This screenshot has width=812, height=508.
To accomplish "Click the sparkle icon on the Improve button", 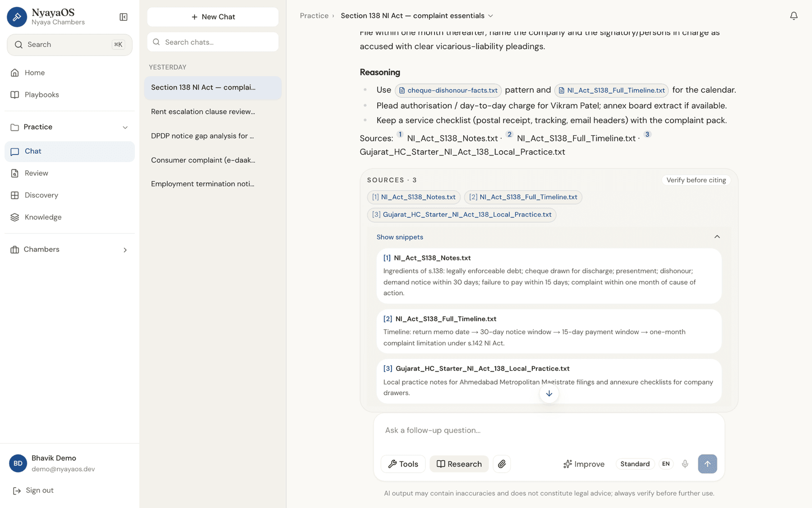I will coord(567,464).
